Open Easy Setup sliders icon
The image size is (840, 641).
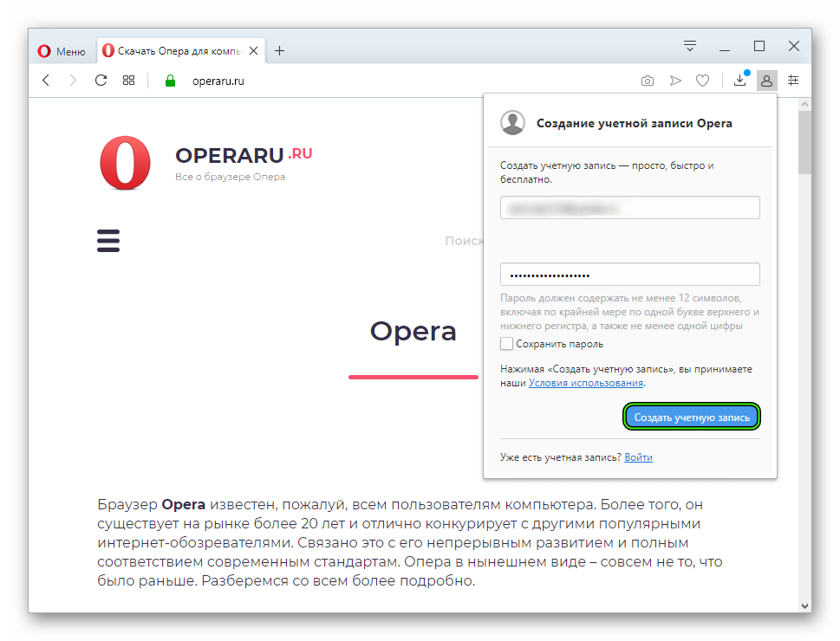[x=793, y=81]
